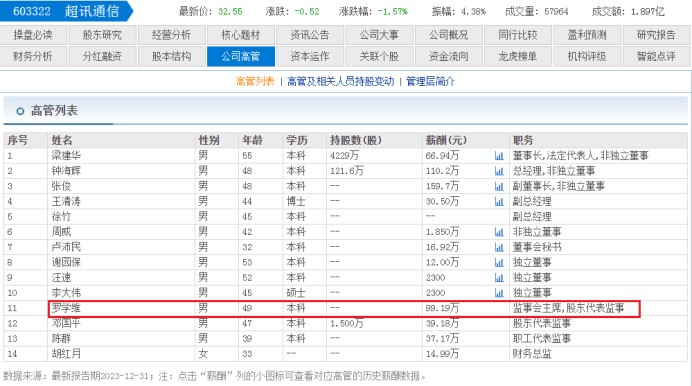
Task: Go to 资金流向 tab
Action: [x=448, y=56]
